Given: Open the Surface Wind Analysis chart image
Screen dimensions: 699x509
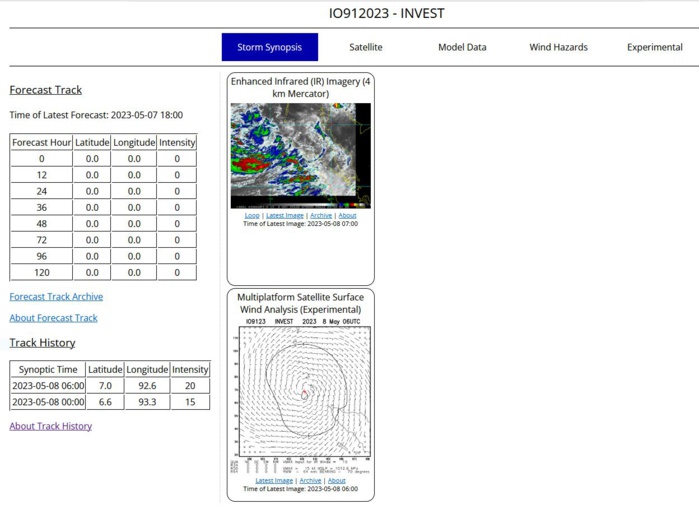Looking at the screenshot, I should (x=300, y=395).
